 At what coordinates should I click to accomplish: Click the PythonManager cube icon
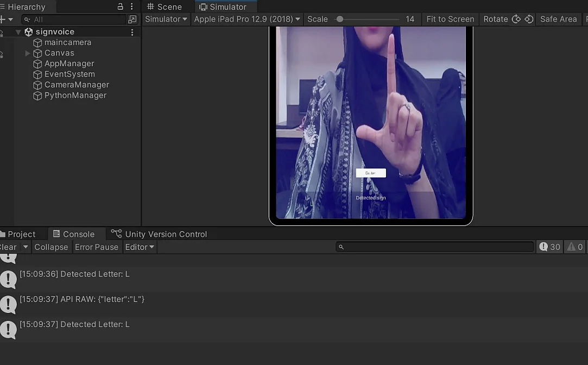click(37, 96)
